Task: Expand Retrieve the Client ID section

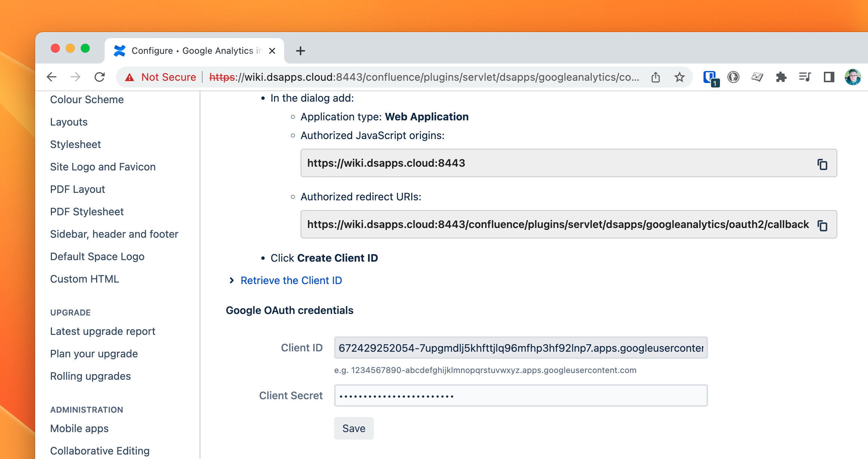Action: click(x=291, y=280)
